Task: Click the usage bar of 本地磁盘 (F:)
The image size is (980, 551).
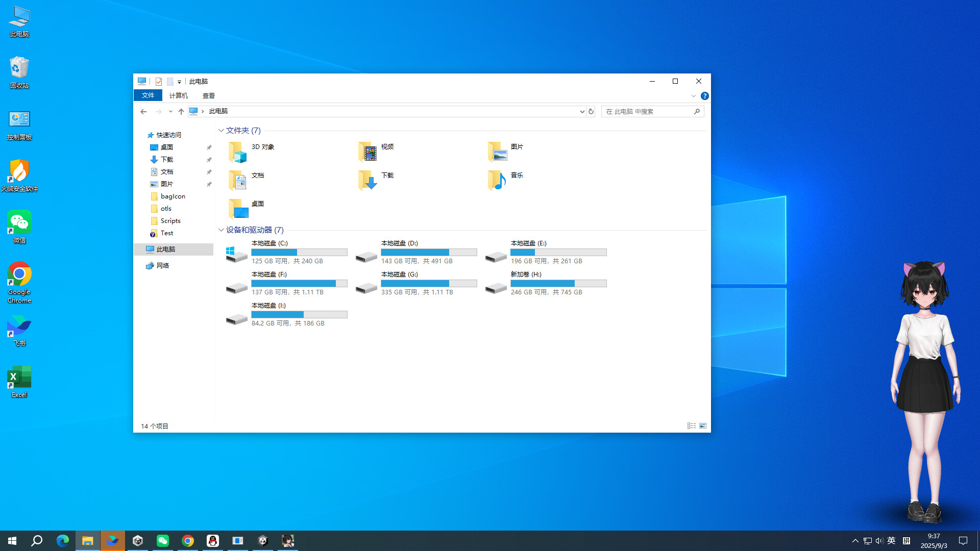Action: tap(299, 283)
